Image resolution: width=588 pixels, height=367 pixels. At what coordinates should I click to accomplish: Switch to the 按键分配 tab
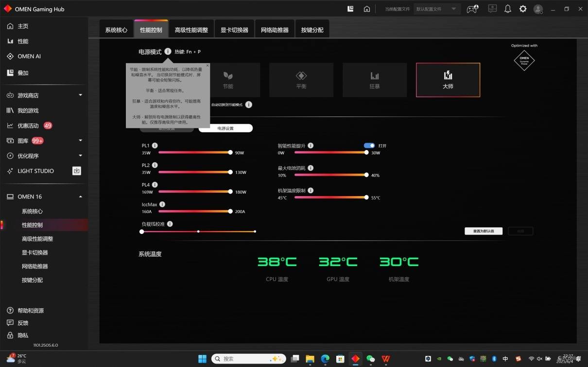(312, 30)
